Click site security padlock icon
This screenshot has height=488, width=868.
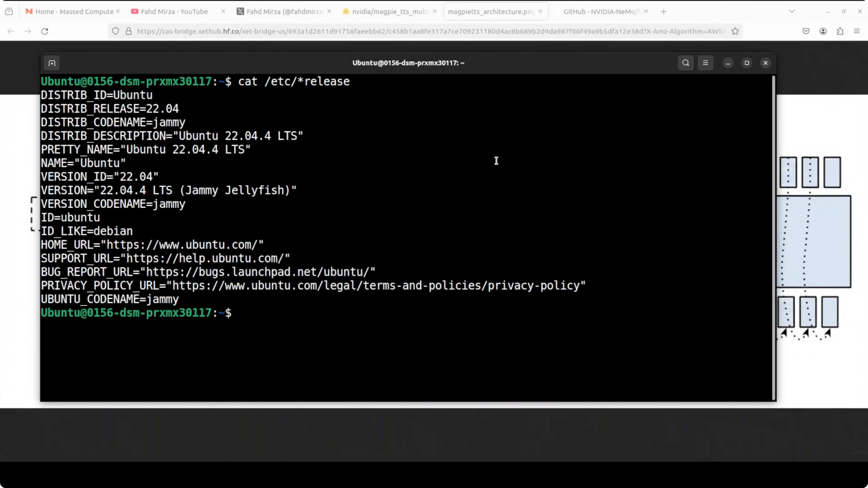tap(128, 31)
